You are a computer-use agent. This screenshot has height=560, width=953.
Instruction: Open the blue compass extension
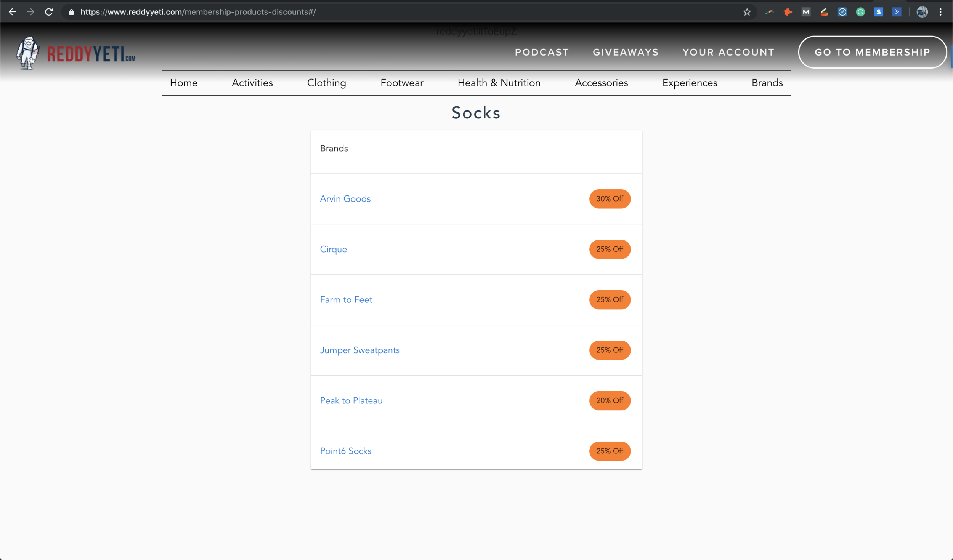(842, 12)
